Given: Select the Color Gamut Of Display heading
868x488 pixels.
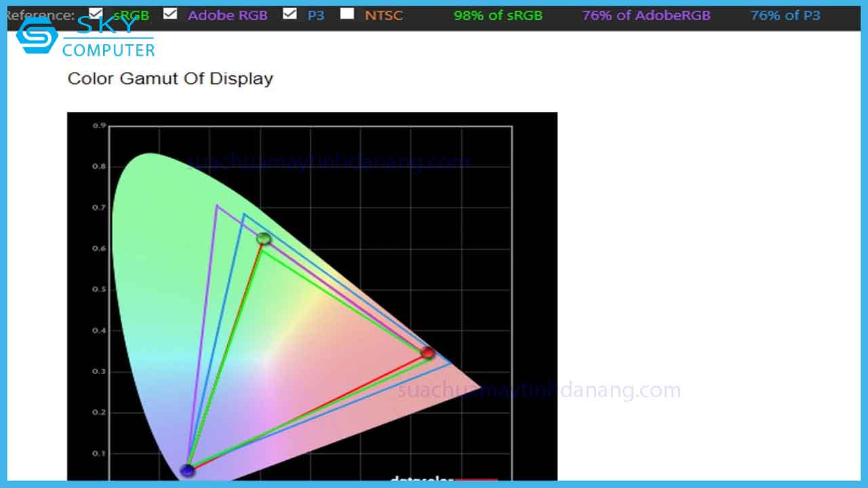Looking at the screenshot, I should [x=170, y=79].
